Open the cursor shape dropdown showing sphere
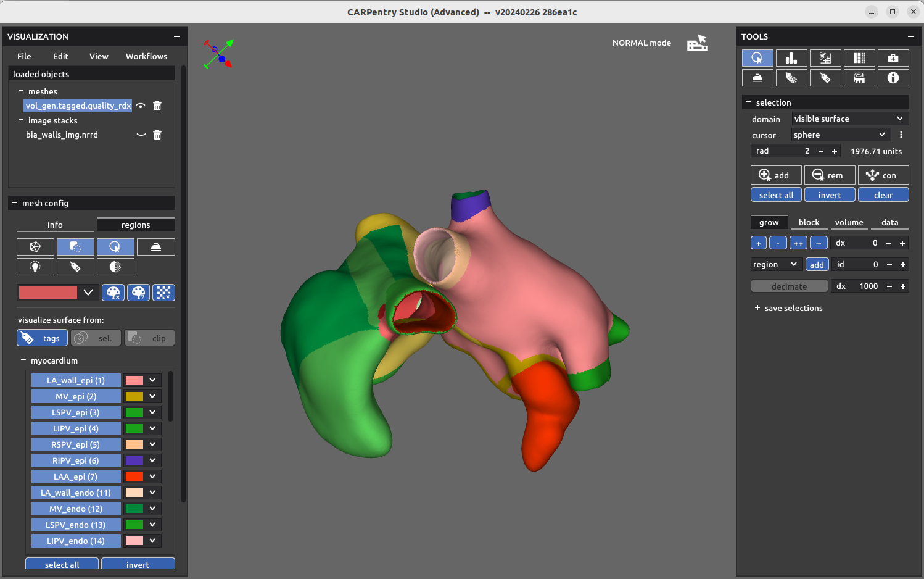Image resolution: width=924 pixels, height=579 pixels. coord(839,135)
